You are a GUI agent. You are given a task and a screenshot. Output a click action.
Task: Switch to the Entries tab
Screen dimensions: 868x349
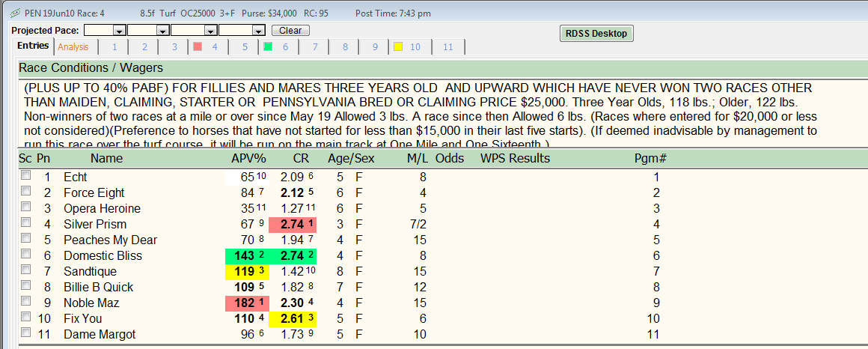[x=33, y=46]
